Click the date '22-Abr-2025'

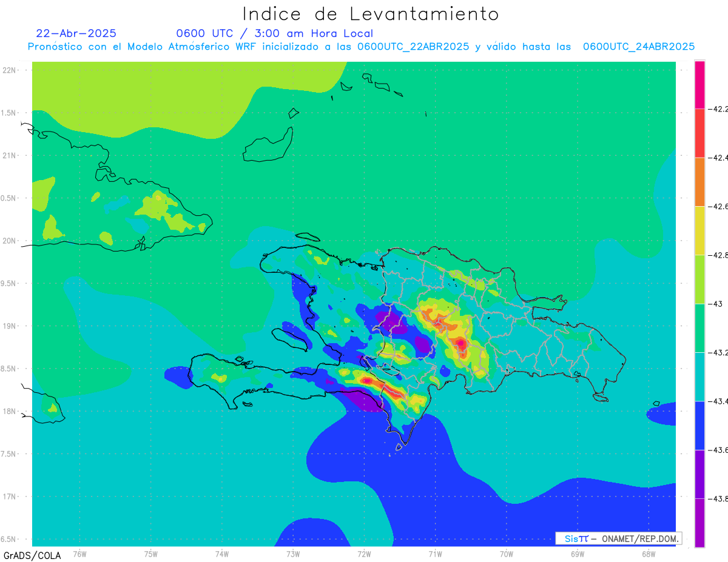pos(76,33)
